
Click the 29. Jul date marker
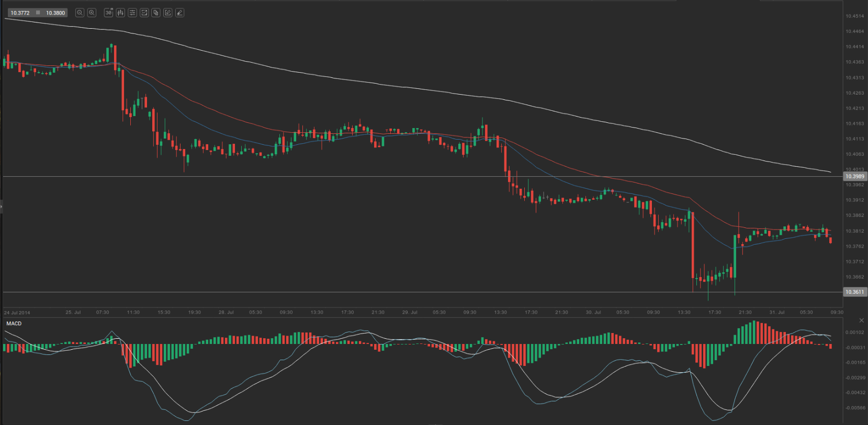[x=410, y=312]
